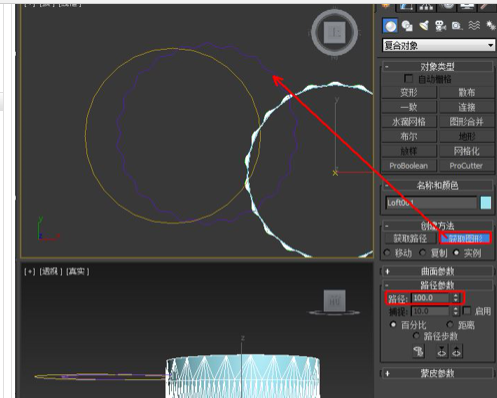Expand the 蒙皮参数 rollout

pos(437,373)
